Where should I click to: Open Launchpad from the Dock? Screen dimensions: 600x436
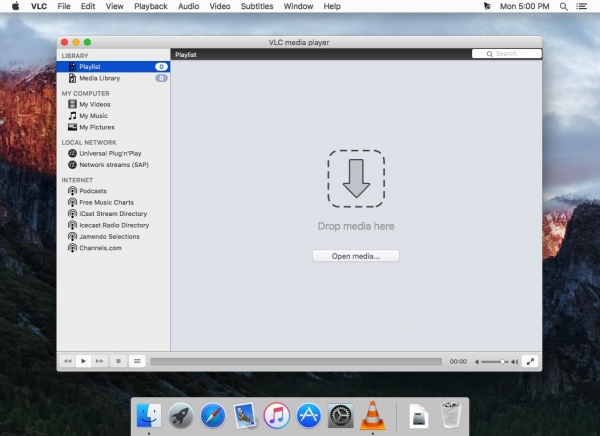click(181, 415)
